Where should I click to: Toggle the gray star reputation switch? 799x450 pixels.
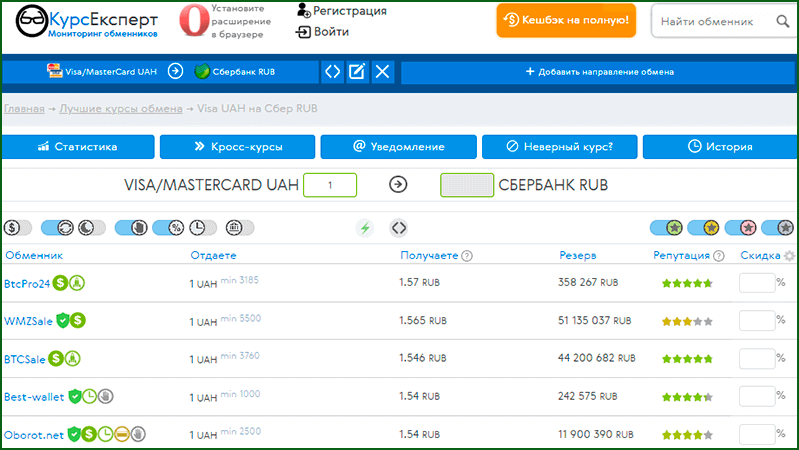(x=778, y=228)
